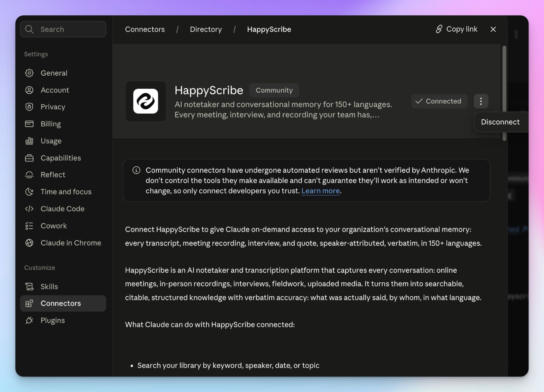The width and height of the screenshot is (544, 392).
Task: Click the 'What Claude can do' heading
Action: 210,325
